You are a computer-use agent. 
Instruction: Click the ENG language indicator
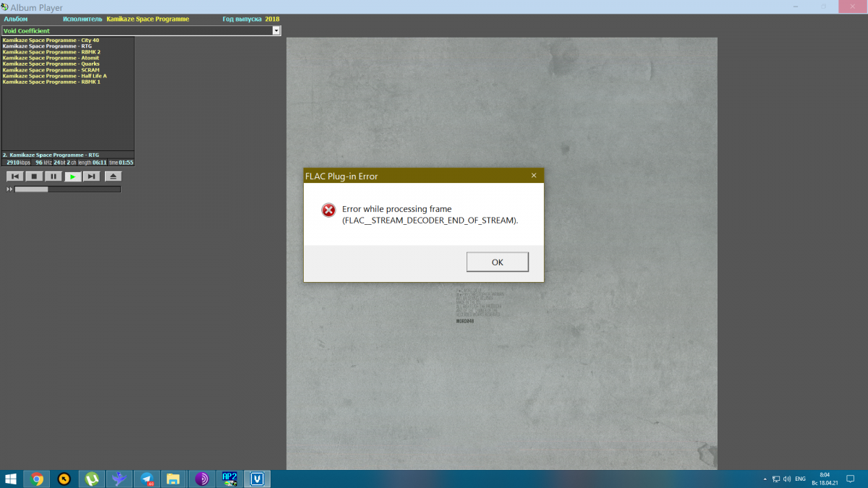click(800, 479)
